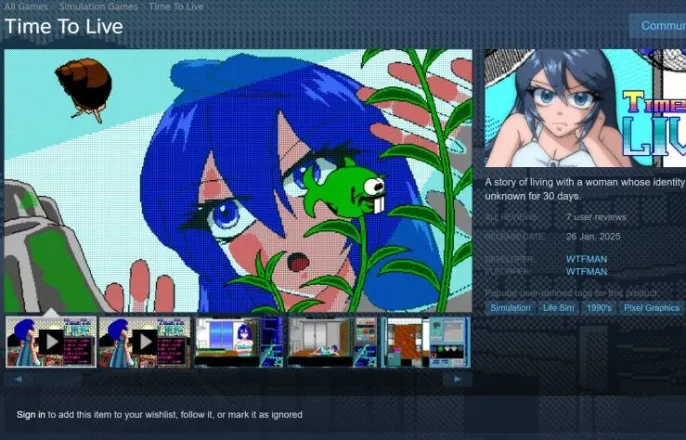Viewport: 686px width, 440px height.
Task: Open the Simulation Games breadcrumb link
Action: coord(98,7)
